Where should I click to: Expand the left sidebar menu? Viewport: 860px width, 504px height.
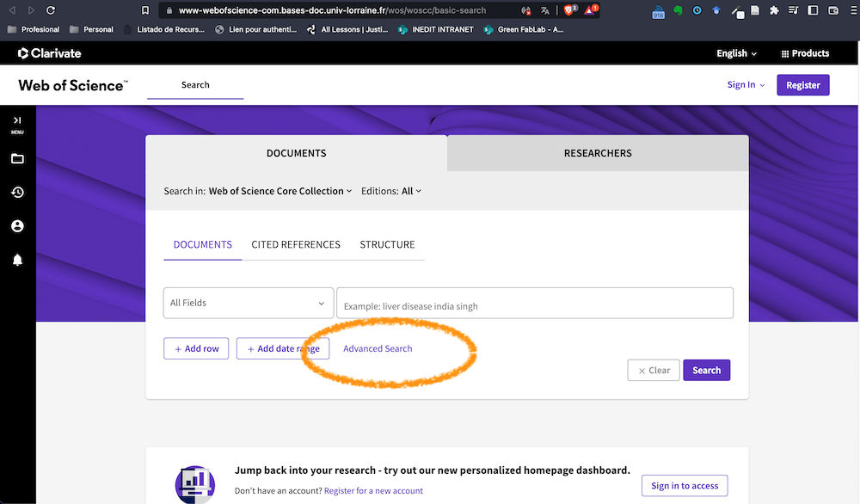tap(17, 122)
